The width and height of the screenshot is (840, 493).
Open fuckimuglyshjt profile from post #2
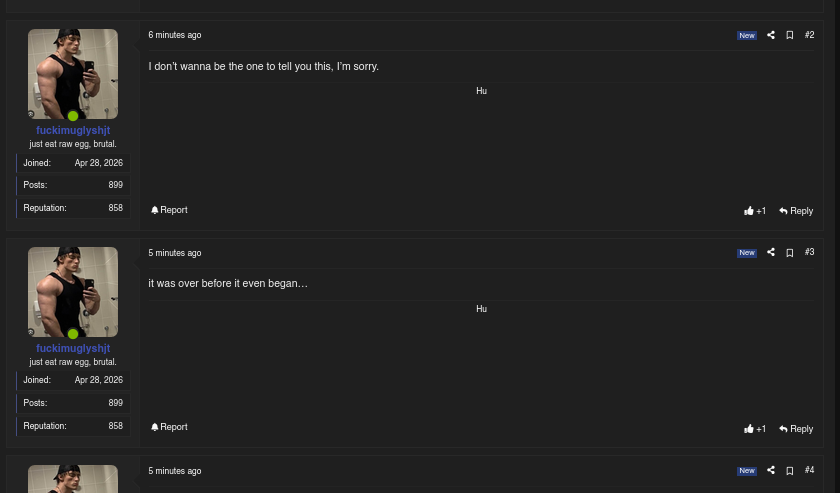(x=73, y=130)
